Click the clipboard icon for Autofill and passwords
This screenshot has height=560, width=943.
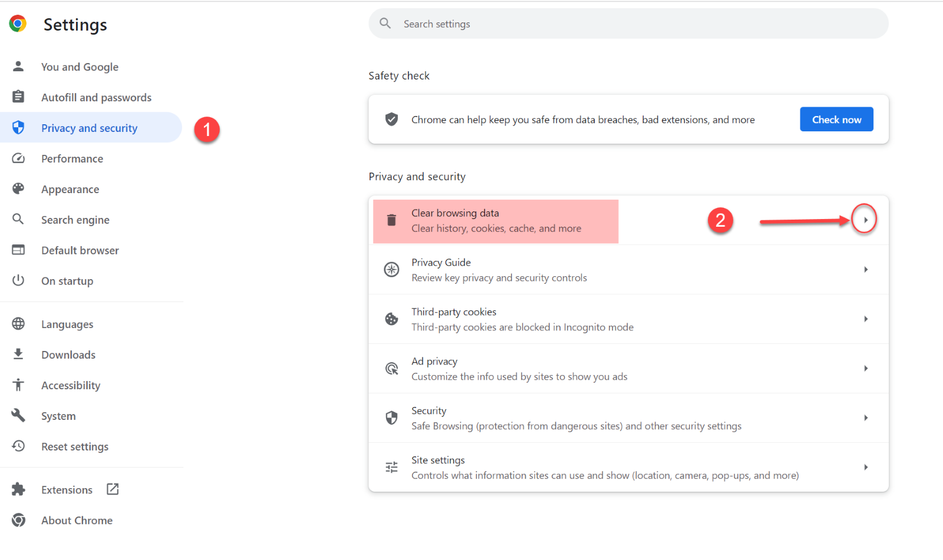18,97
